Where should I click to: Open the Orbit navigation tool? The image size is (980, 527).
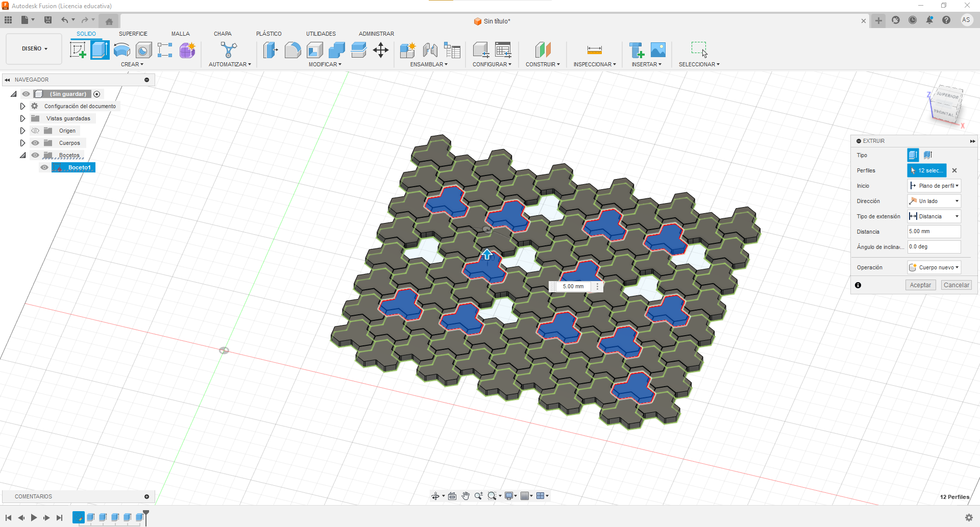point(435,496)
